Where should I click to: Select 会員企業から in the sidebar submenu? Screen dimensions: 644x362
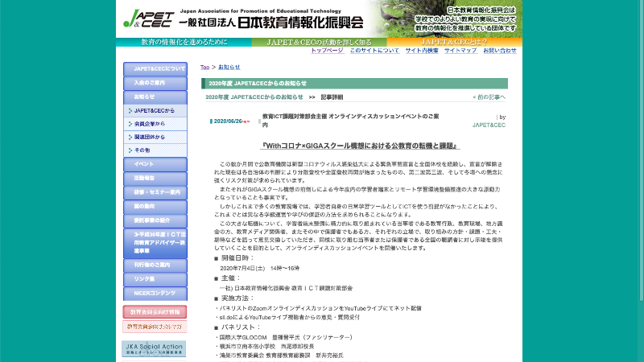[x=155, y=124]
